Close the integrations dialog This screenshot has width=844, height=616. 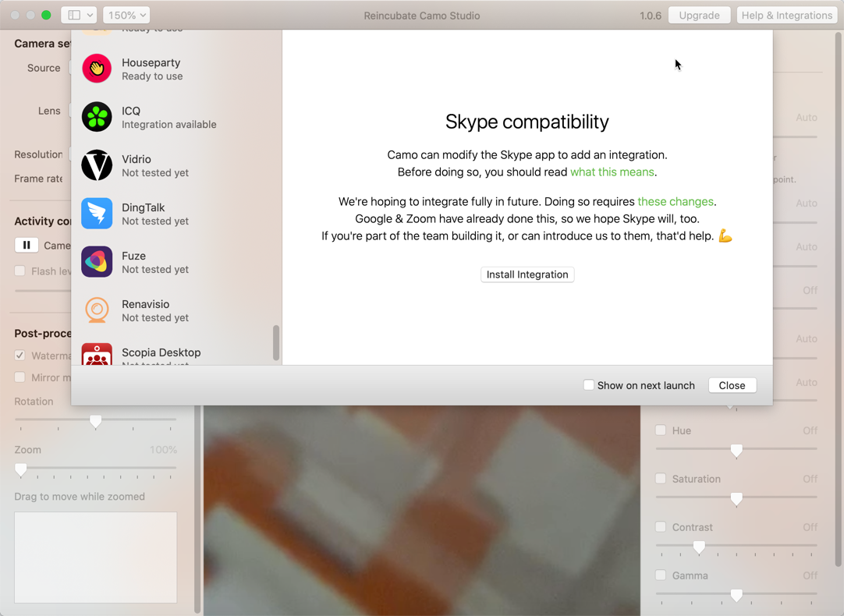tap(732, 385)
